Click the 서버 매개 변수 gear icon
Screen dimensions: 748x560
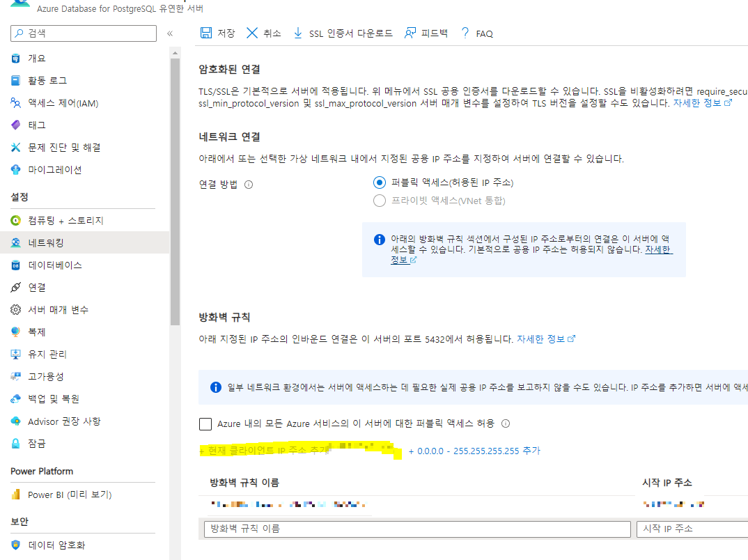coord(16,309)
